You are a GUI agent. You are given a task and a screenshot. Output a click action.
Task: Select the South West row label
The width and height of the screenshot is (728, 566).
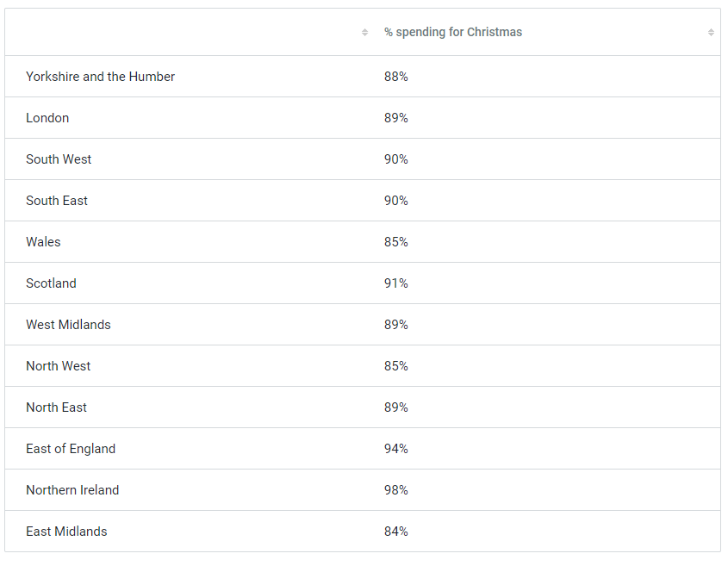click(59, 159)
